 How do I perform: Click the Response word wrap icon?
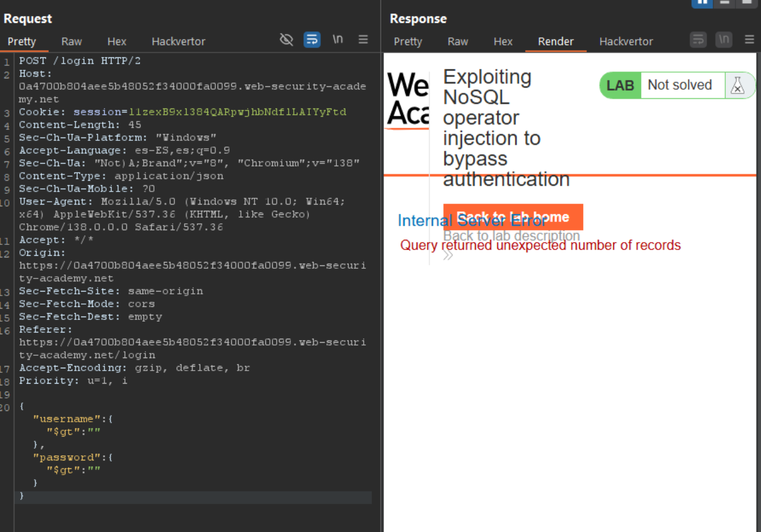pyautogui.click(x=698, y=40)
